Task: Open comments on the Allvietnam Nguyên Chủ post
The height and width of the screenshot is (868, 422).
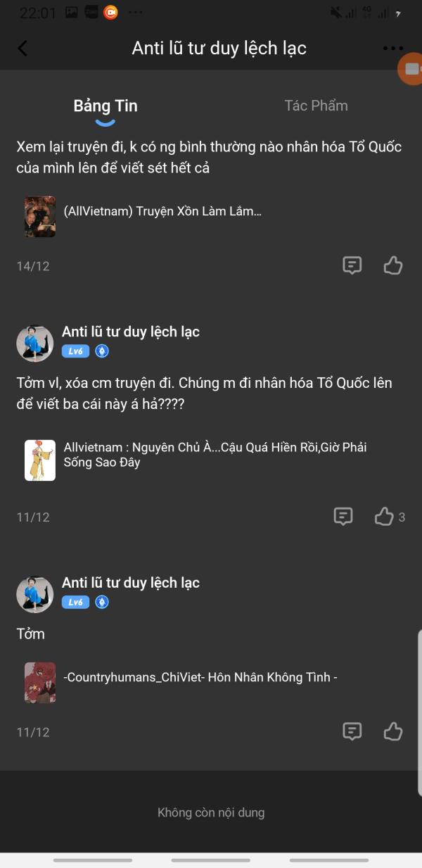Action: (x=343, y=516)
